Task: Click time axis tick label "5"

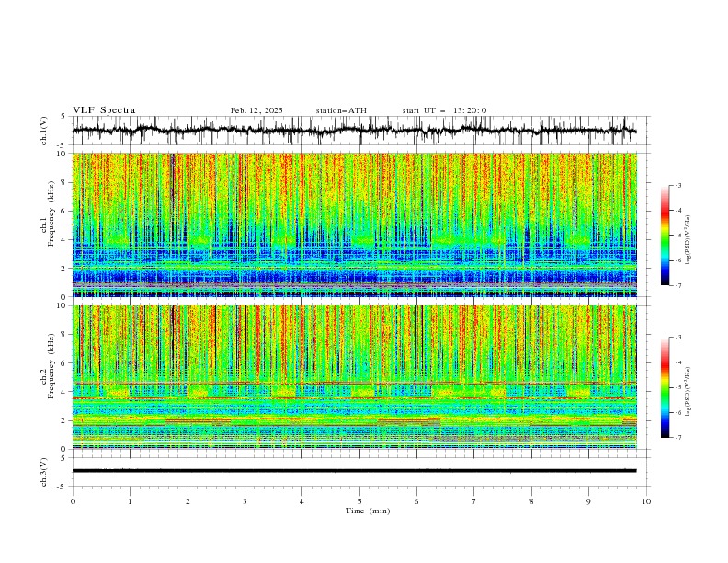Action: coord(359,501)
